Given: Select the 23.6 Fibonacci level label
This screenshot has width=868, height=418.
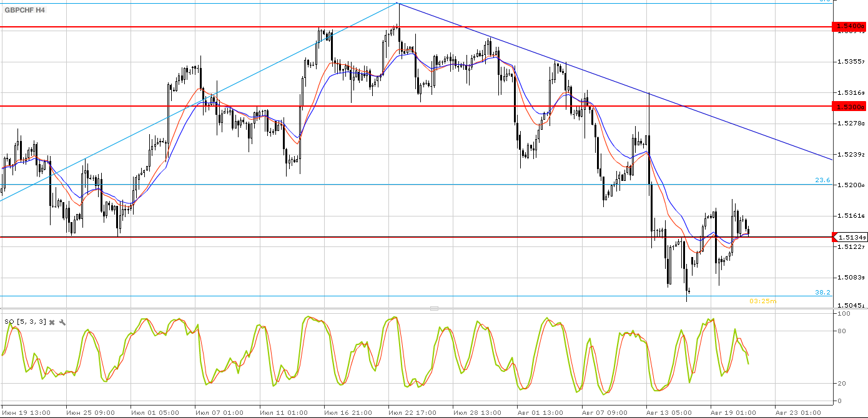Looking at the screenshot, I should [x=822, y=180].
